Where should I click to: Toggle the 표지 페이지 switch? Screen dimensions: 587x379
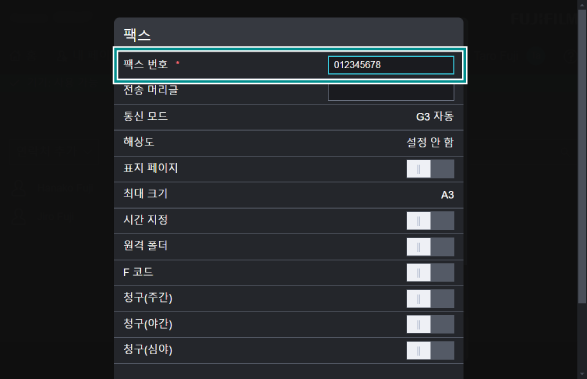tap(430, 169)
